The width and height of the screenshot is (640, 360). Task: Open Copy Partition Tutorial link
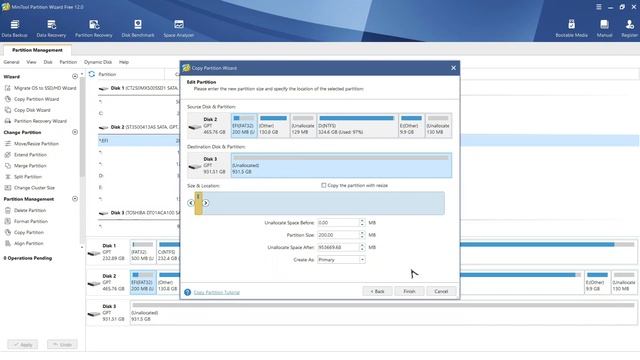pyautogui.click(x=217, y=292)
